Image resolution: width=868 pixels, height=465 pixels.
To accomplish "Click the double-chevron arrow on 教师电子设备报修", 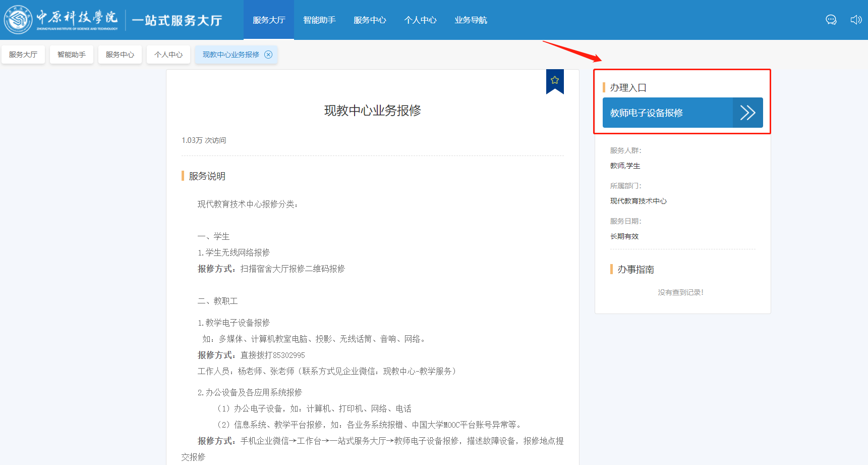I will (747, 113).
